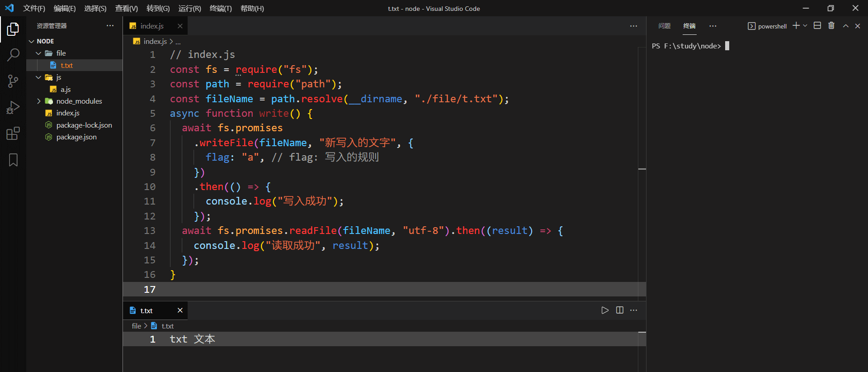Open the Explorer view in activity bar
The image size is (868, 372).
coord(13,29)
